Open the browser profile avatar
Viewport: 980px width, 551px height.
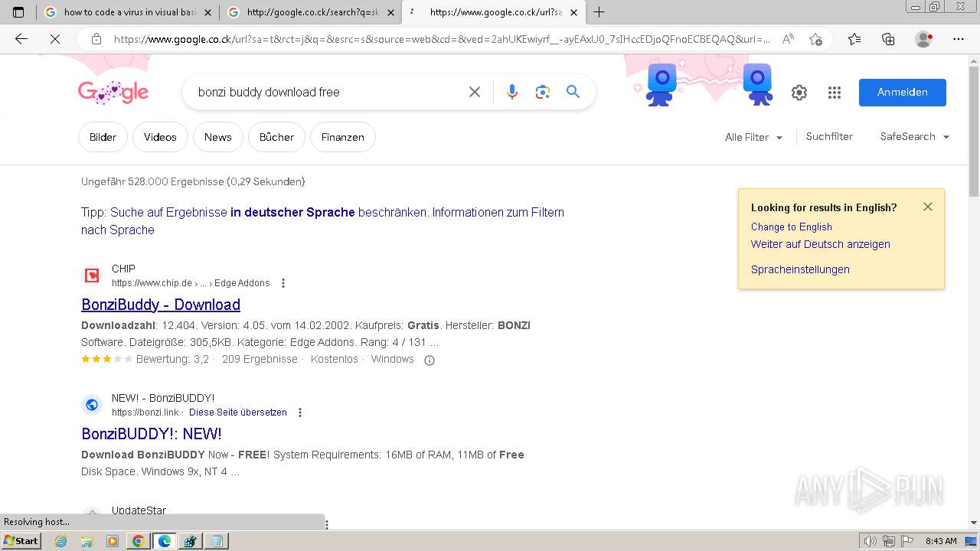(923, 39)
